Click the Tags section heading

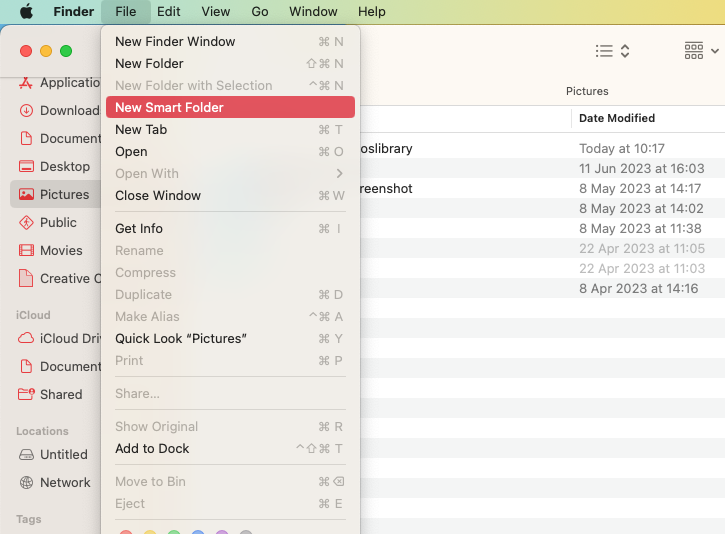29,519
